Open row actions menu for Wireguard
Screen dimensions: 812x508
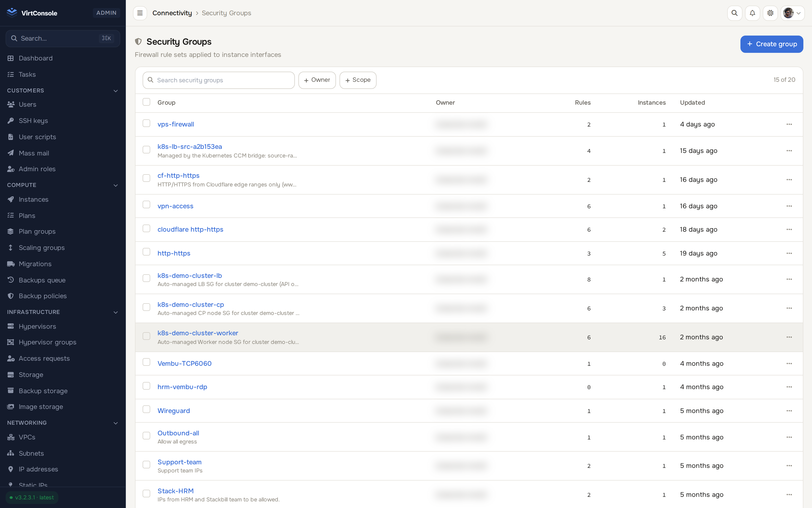click(789, 411)
